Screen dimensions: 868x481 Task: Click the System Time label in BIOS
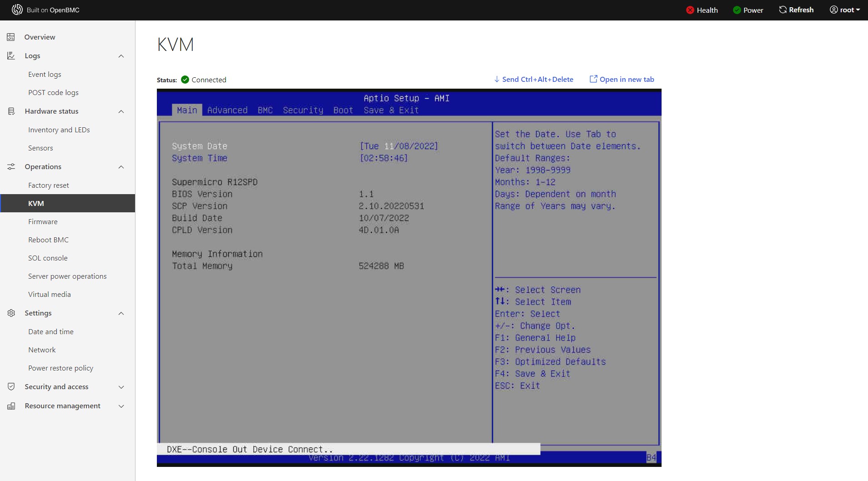click(x=200, y=158)
